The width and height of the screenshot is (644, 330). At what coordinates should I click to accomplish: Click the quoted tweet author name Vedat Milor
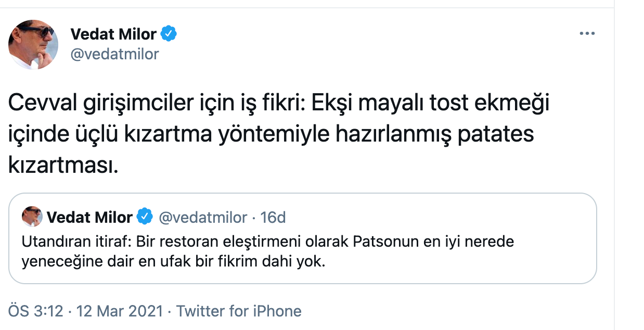point(91,218)
